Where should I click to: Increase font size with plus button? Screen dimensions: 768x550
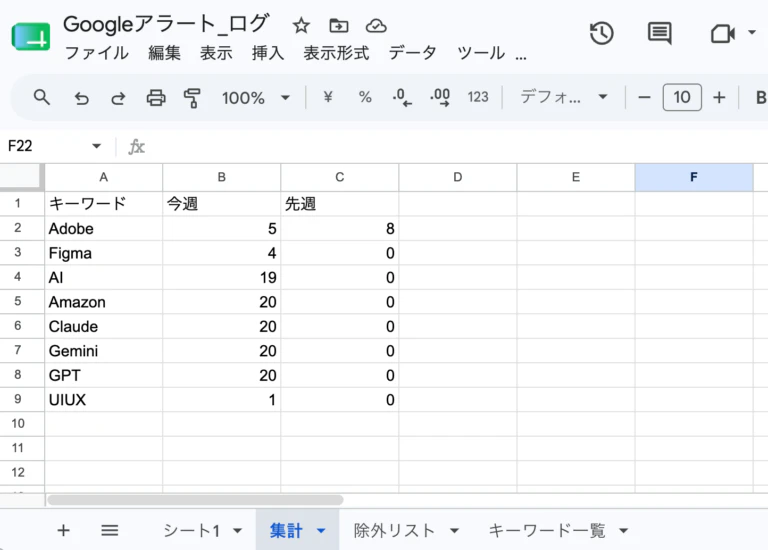(719, 97)
